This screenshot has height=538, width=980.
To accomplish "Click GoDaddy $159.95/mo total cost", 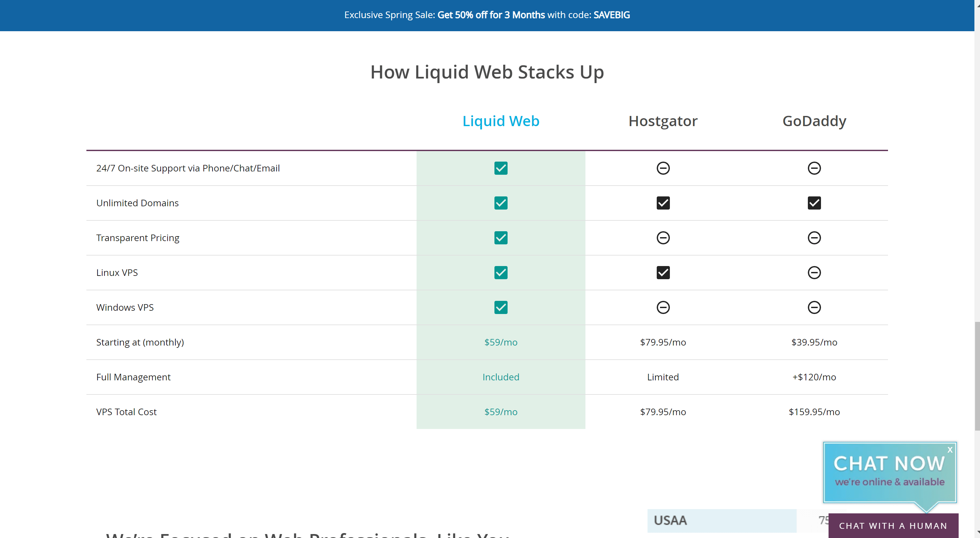I will click(x=814, y=412).
